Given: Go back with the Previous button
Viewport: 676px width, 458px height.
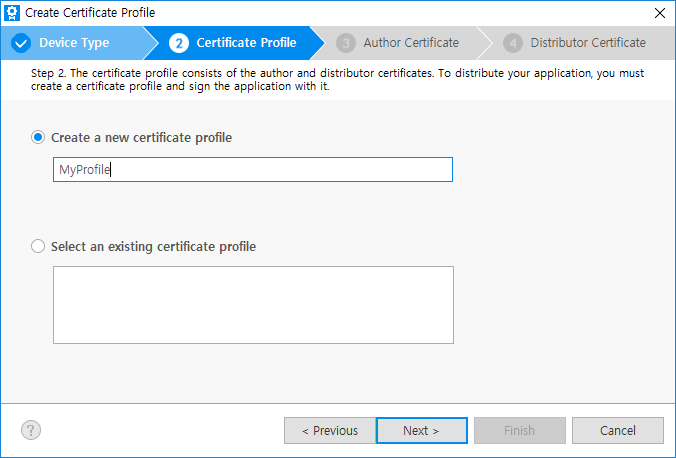Looking at the screenshot, I should click(328, 431).
